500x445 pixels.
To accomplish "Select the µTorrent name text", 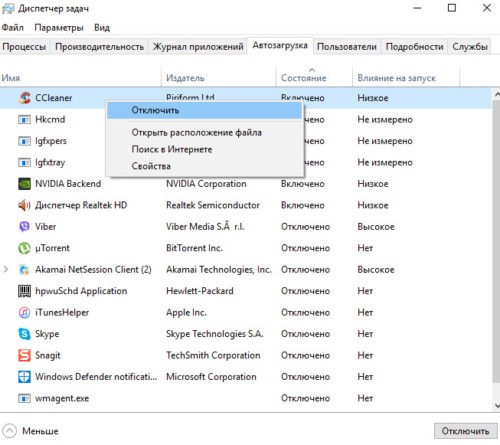I will (52, 248).
